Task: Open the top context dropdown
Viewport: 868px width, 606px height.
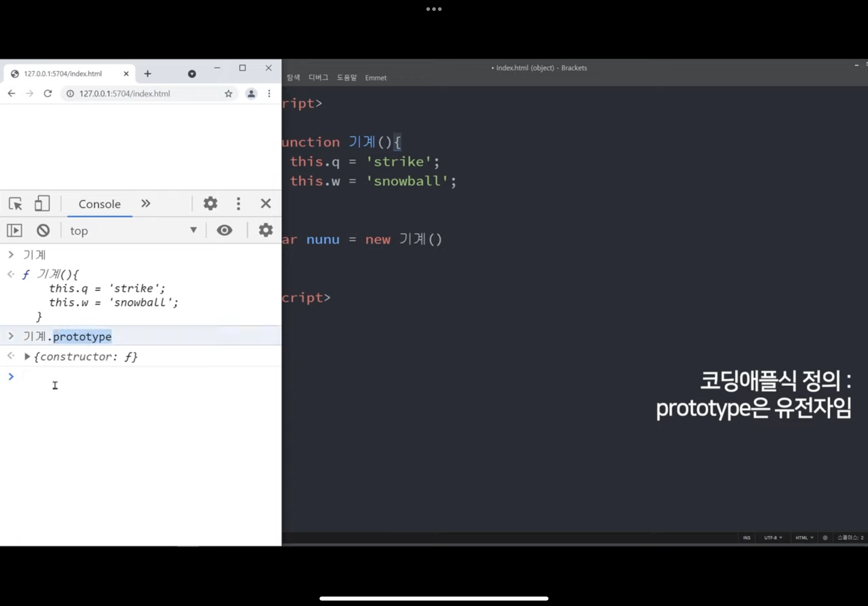Action: coord(133,230)
